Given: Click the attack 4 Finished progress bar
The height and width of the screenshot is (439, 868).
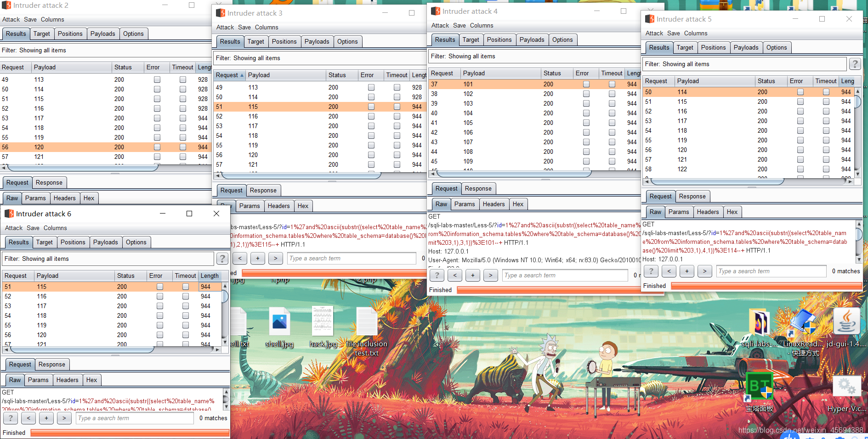Looking at the screenshot, I should [x=549, y=290].
